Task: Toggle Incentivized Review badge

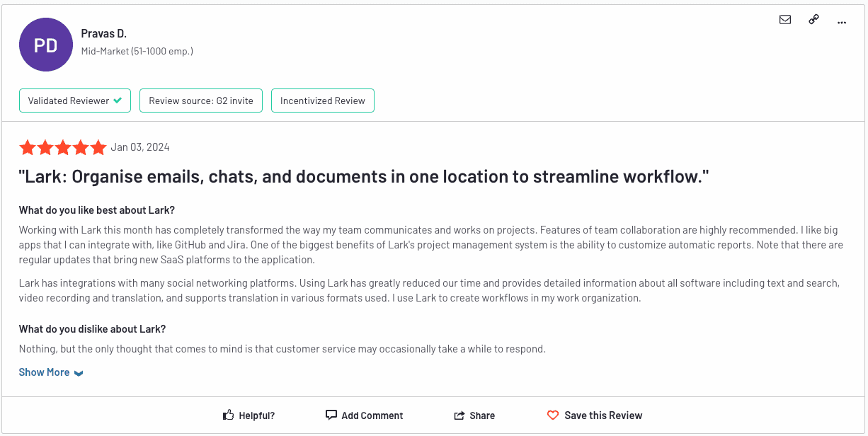Action: click(x=322, y=100)
